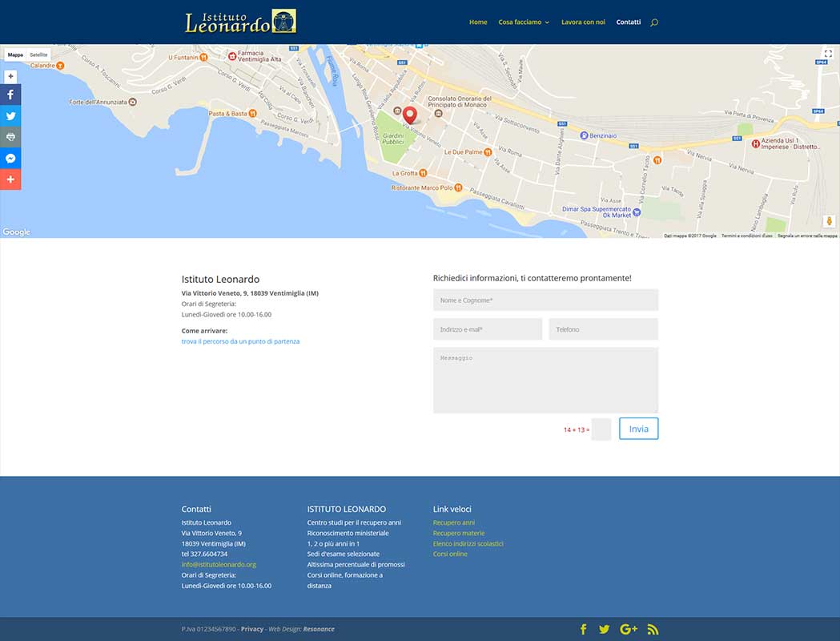The height and width of the screenshot is (641, 840).
Task: Select the Azienda Usl 1 hospital marker
Action: (755, 143)
